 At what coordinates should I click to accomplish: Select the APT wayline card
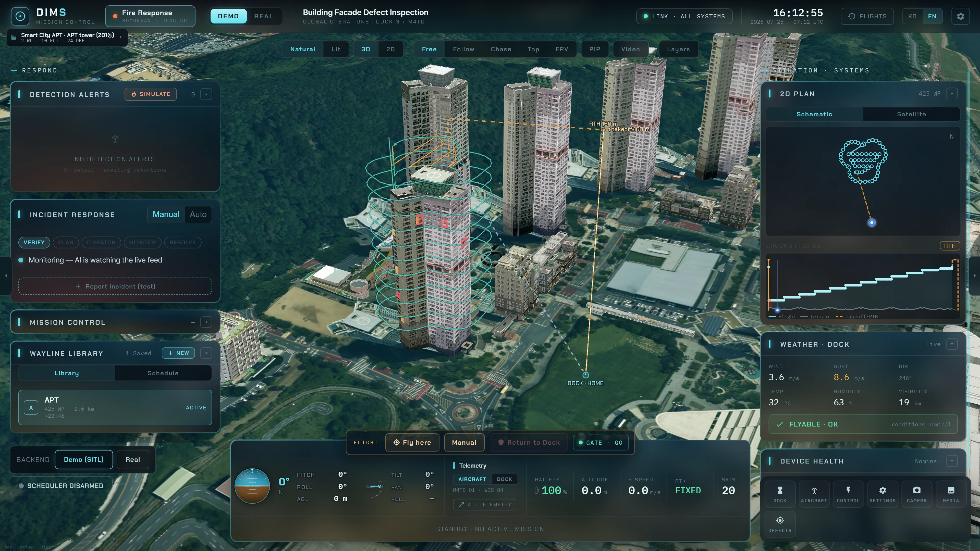tap(115, 407)
